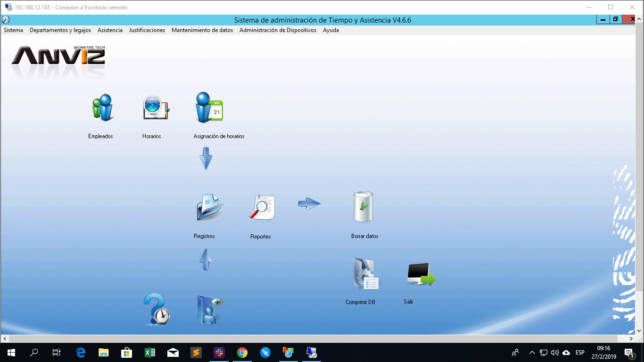Open the Mail app from taskbar
644x362 pixels.
click(173, 353)
